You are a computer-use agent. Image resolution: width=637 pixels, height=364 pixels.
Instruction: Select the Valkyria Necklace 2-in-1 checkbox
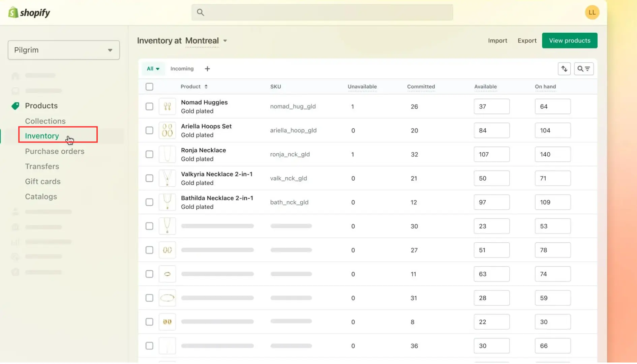149,178
